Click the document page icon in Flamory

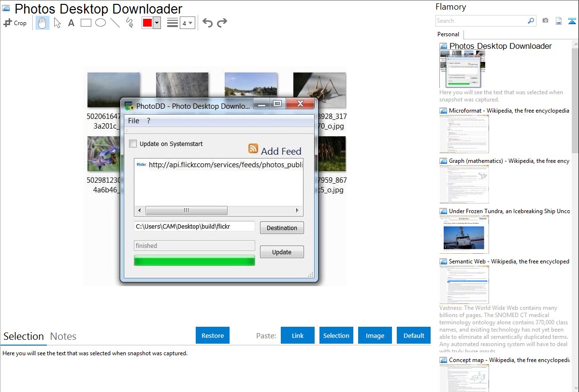(x=559, y=21)
